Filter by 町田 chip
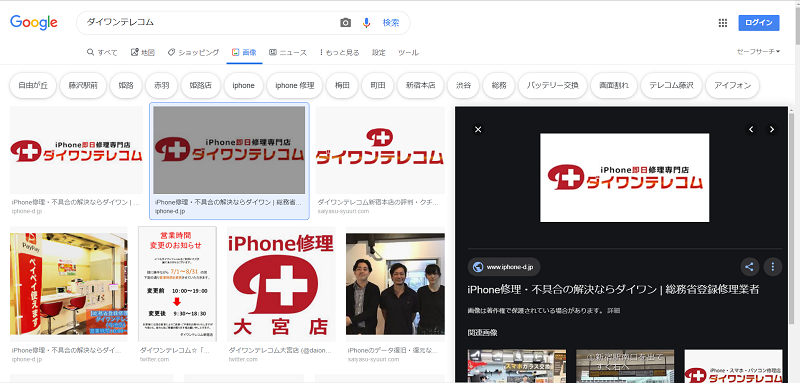 [378, 86]
